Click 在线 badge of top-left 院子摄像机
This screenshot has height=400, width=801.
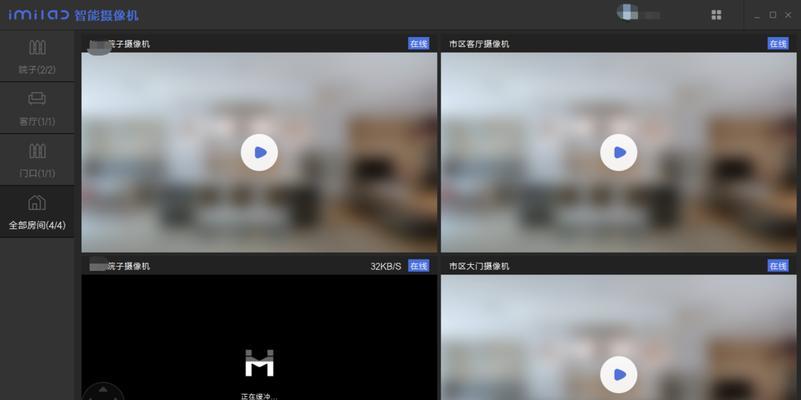pos(418,44)
